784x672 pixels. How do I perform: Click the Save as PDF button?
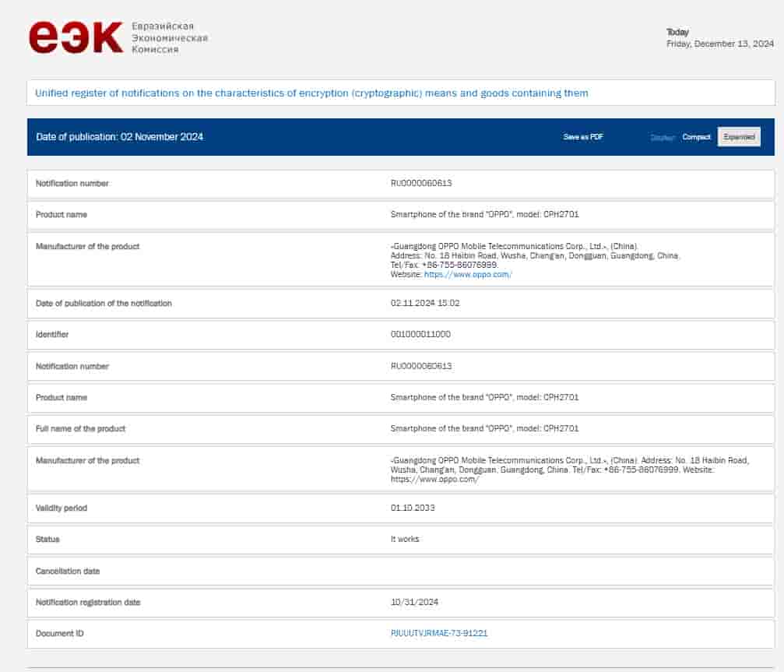tap(582, 136)
